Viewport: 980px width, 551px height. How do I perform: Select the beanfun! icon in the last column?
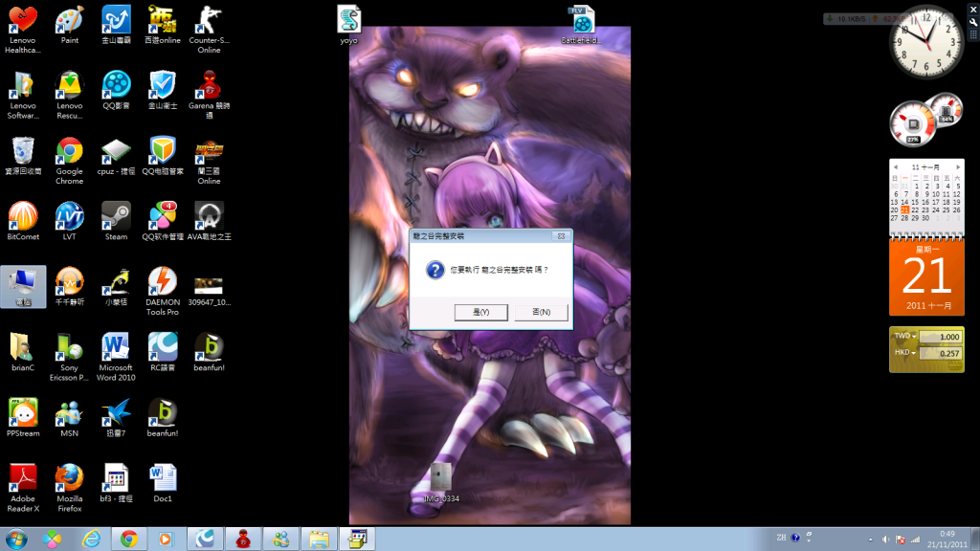click(209, 352)
